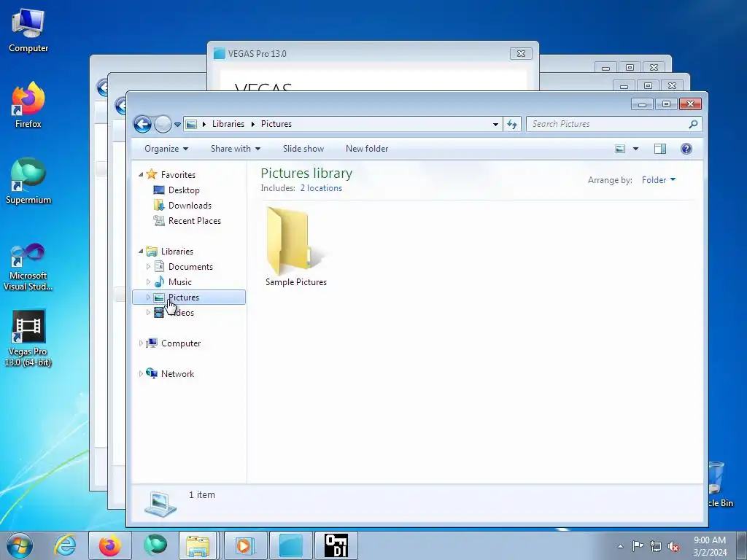Select the Supermium desktop shortcut
747x560 pixels.
[28, 182]
